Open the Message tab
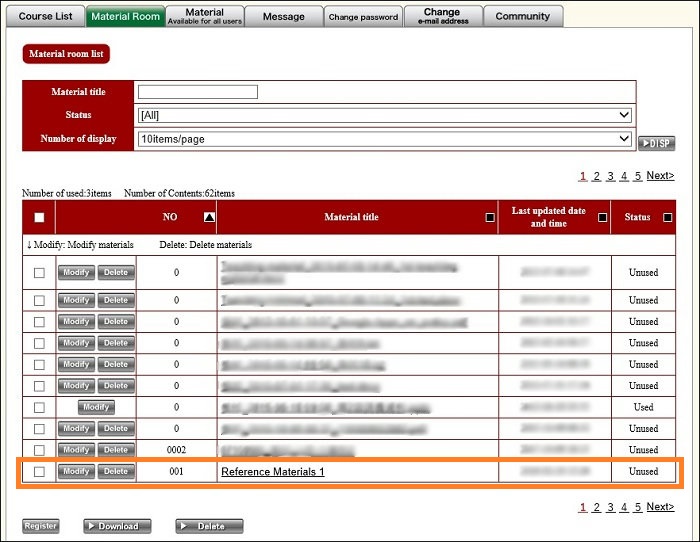Screen dimensions: 700x542 point(284,16)
